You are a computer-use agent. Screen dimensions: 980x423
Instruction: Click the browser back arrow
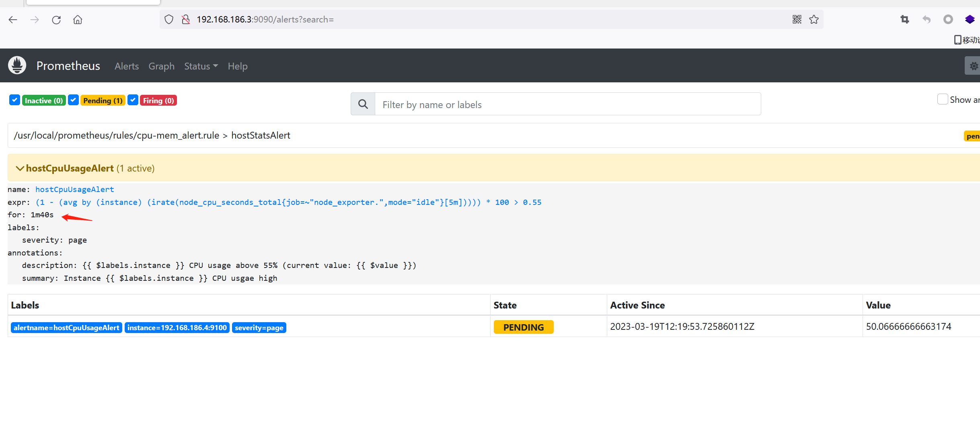(13, 20)
